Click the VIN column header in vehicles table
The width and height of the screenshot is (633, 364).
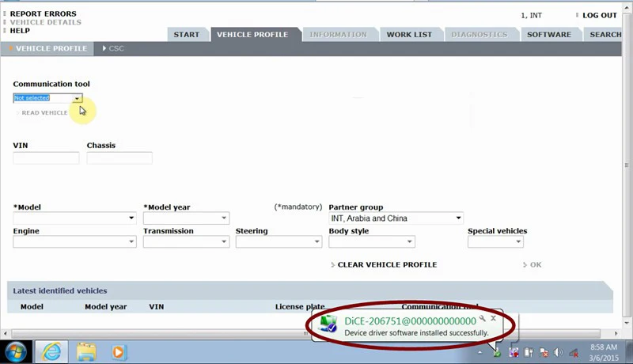pyautogui.click(x=156, y=307)
